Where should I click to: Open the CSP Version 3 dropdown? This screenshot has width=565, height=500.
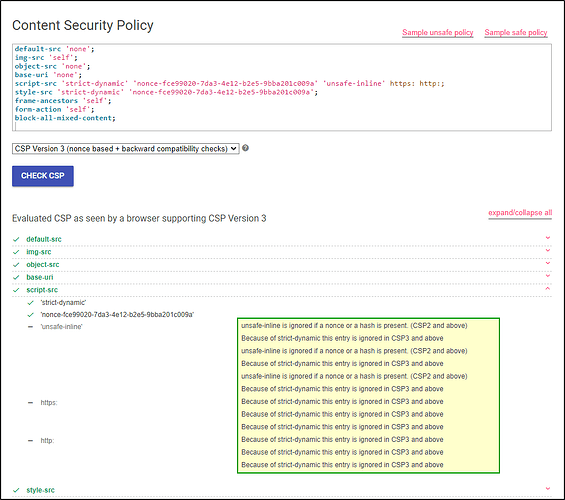126,149
